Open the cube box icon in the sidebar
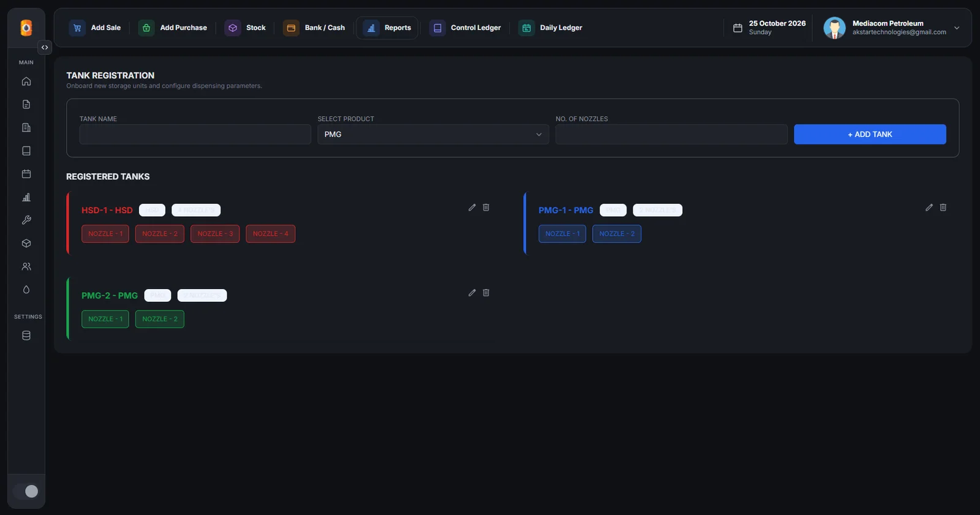The image size is (980, 515). 26,243
